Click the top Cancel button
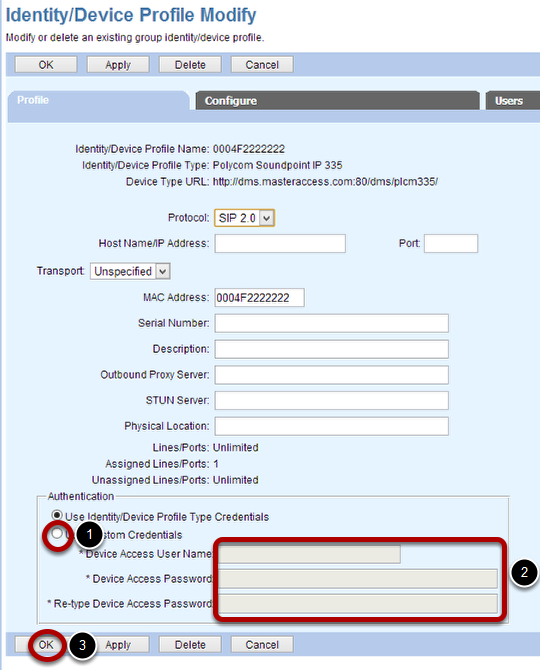This screenshot has height=670, width=540. pos(262,65)
